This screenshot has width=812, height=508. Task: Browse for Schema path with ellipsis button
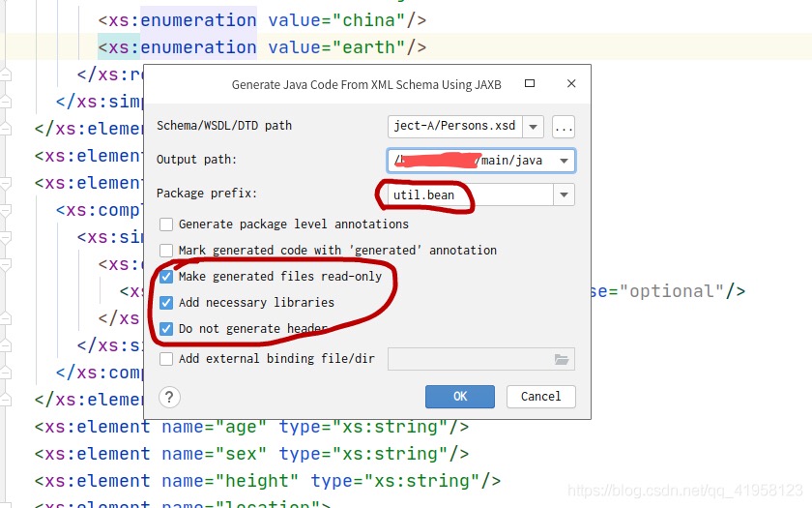coord(563,127)
